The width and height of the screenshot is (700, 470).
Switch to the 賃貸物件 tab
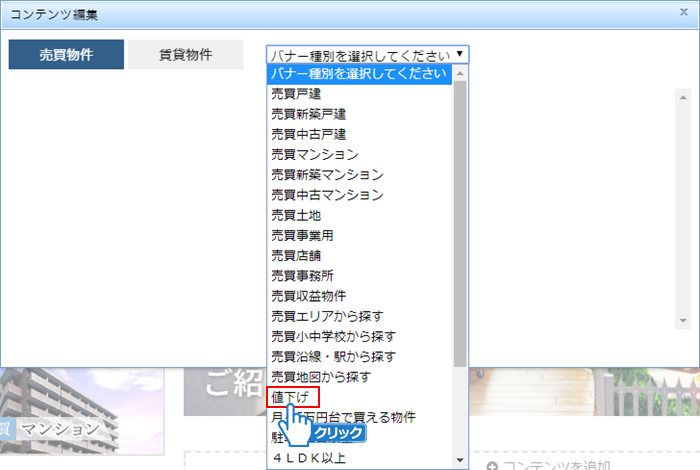click(x=185, y=55)
